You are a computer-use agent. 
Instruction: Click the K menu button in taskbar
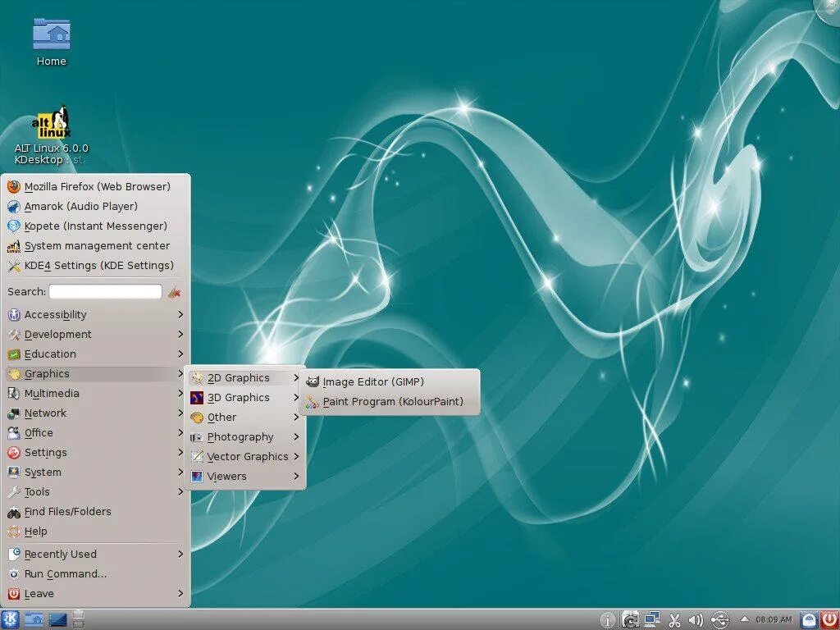pos(10,620)
